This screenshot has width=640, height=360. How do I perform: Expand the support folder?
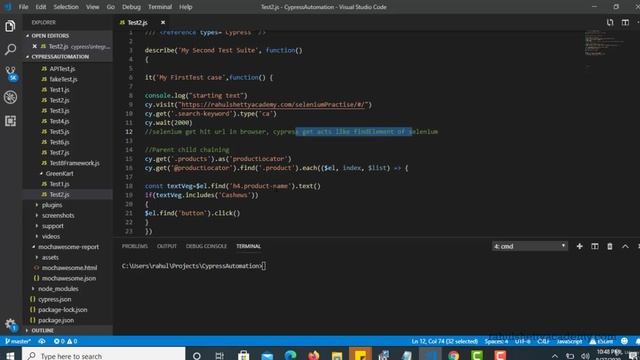pos(53,226)
